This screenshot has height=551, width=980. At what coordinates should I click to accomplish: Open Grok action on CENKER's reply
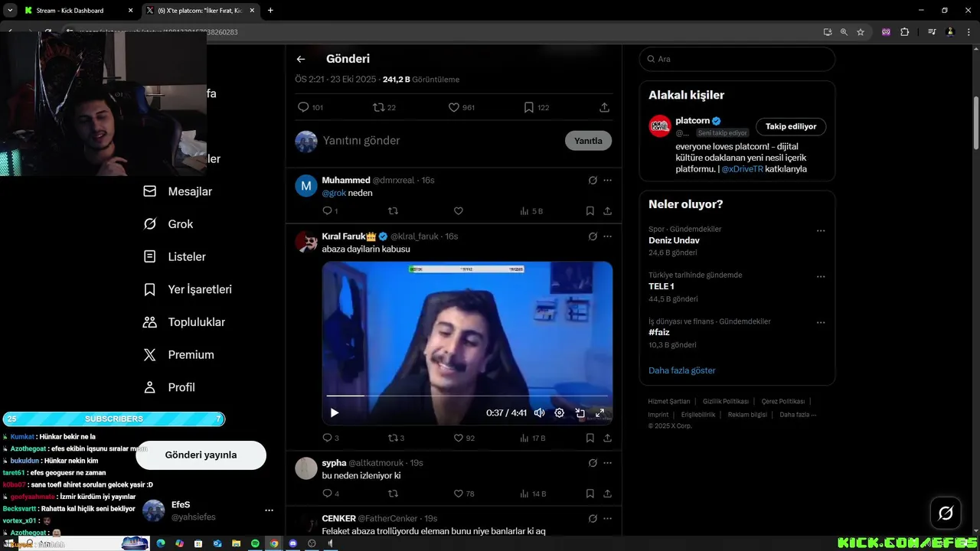point(593,519)
